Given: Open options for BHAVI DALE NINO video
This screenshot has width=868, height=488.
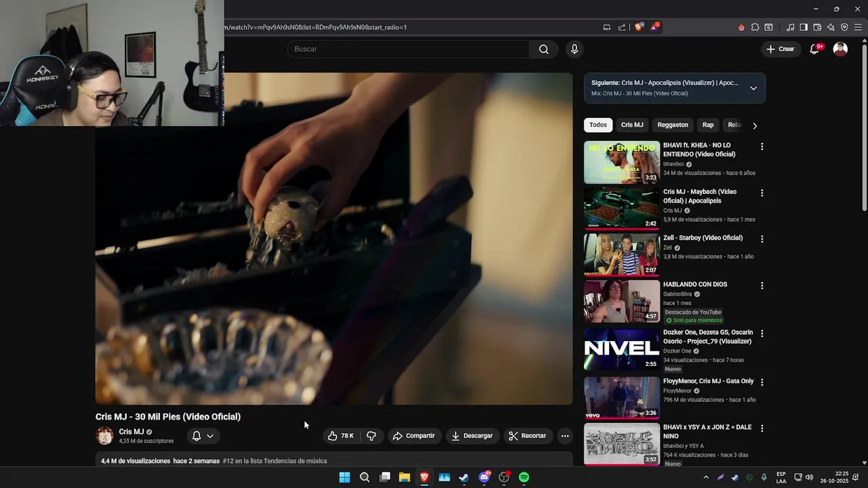Looking at the screenshot, I should pyautogui.click(x=762, y=428).
